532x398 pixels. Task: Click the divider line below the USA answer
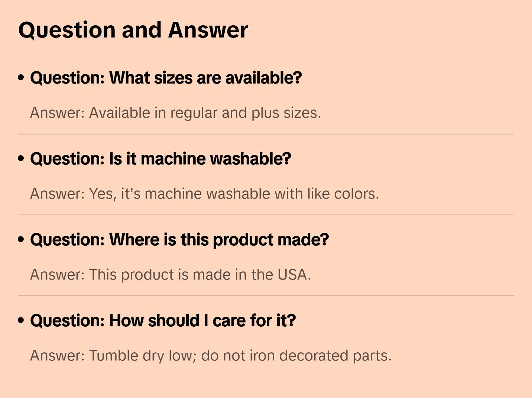pos(266,296)
